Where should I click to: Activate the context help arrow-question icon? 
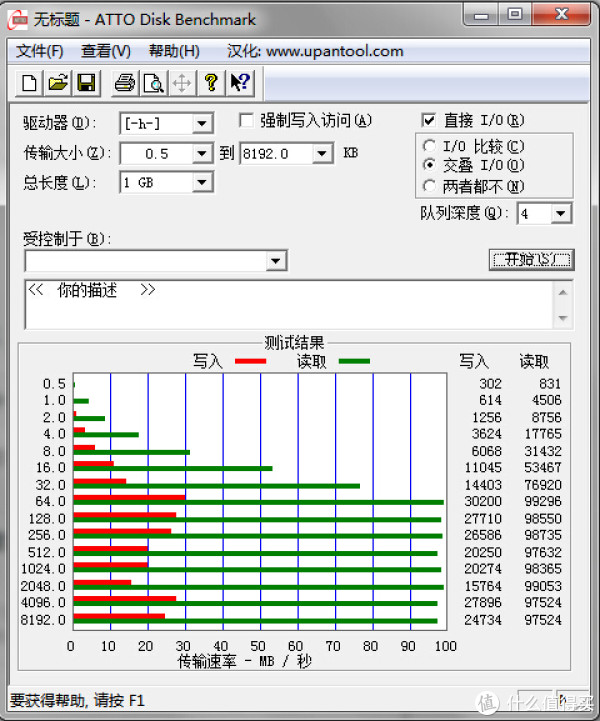pyautogui.click(x=240, y=83)
